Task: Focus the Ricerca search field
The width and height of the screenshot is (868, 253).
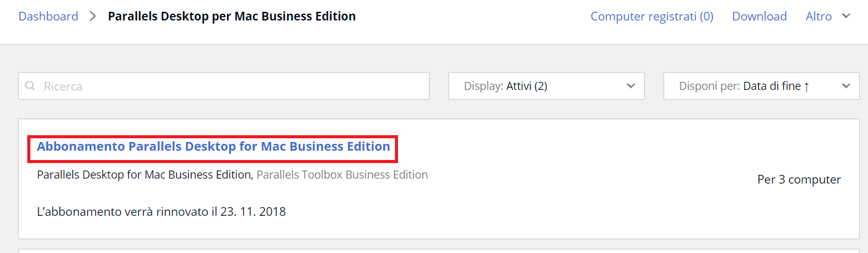Action: [229, 86]
